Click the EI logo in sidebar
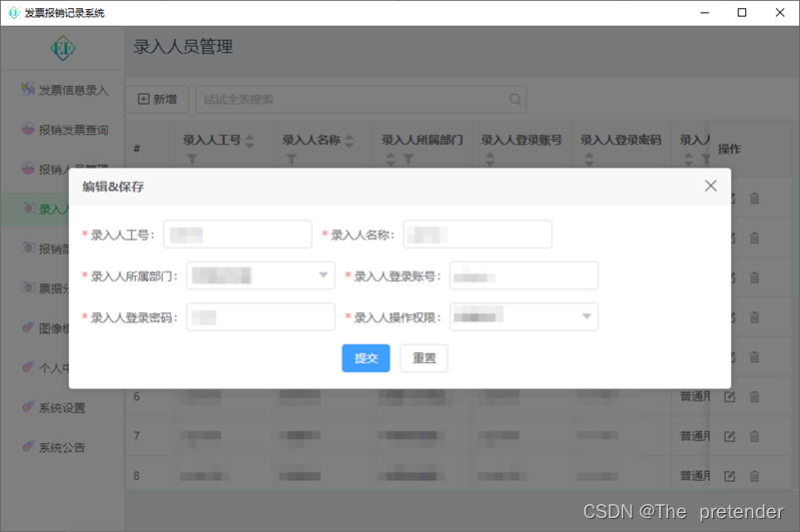 tap(63, 48)
